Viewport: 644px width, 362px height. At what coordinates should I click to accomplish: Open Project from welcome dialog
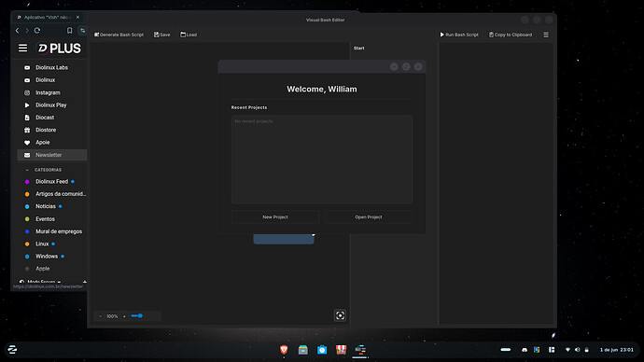369,217
